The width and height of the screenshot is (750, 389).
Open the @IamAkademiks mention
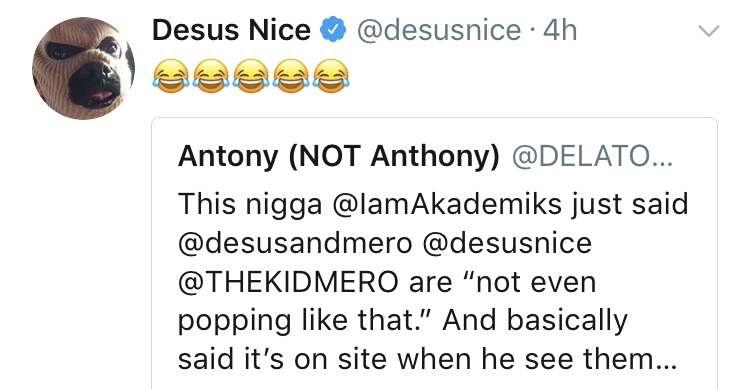pos(450,204)
